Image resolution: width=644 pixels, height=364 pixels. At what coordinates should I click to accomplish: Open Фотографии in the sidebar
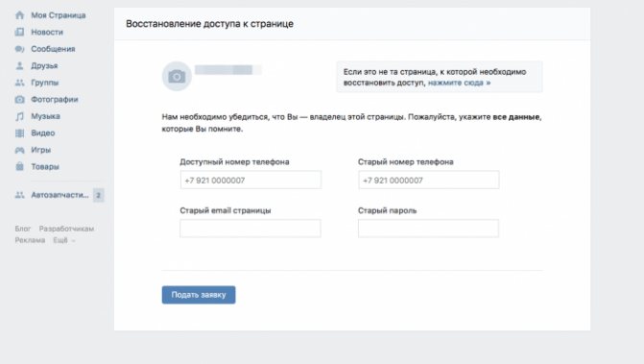click(55, 100)
